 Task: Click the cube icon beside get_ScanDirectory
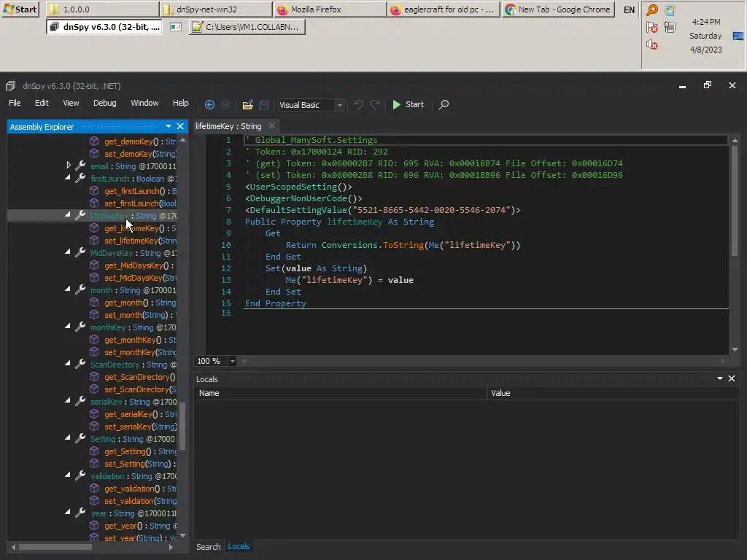click(x=94, y=377)
